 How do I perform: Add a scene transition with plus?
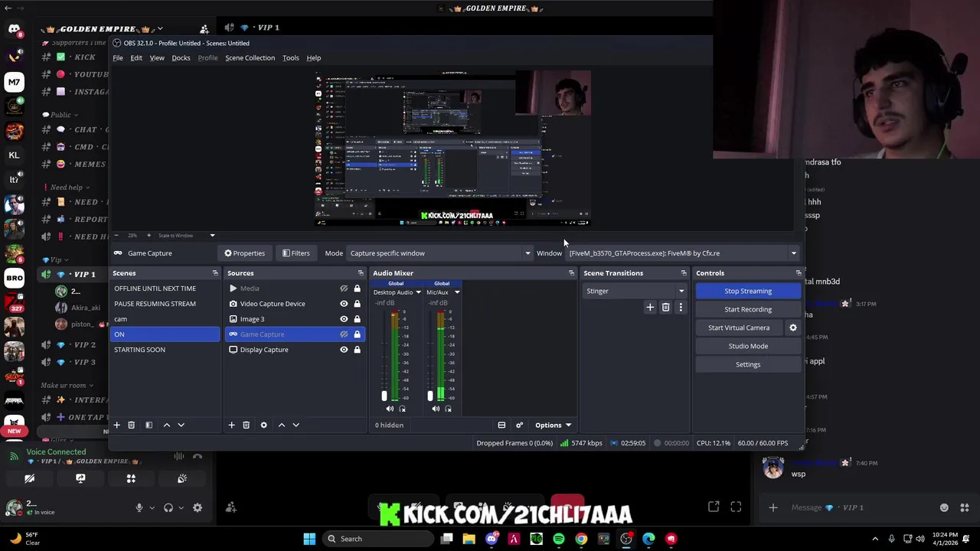650,308
